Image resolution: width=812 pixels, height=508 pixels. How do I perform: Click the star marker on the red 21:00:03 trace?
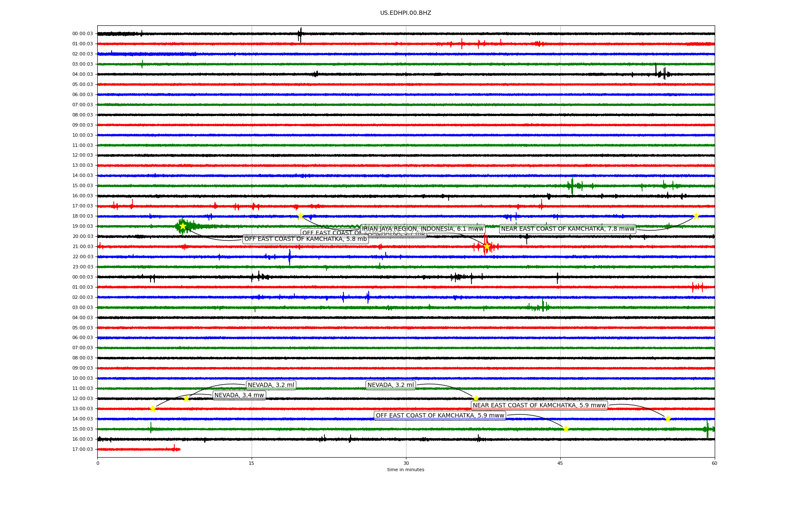click(487, 246)
